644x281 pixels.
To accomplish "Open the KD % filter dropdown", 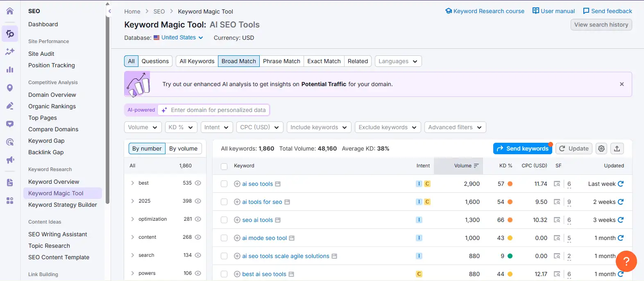I will point(181,127).
